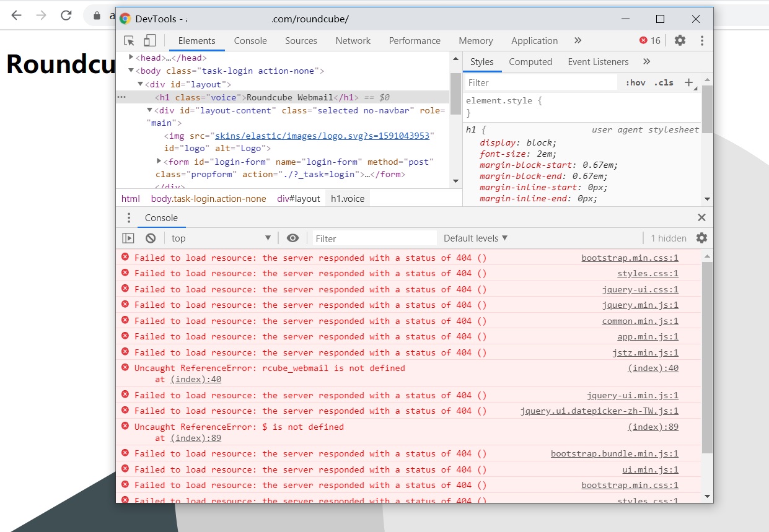Expand the head element node
This screenshot has height=532, width=769.
tap(131, 58)
